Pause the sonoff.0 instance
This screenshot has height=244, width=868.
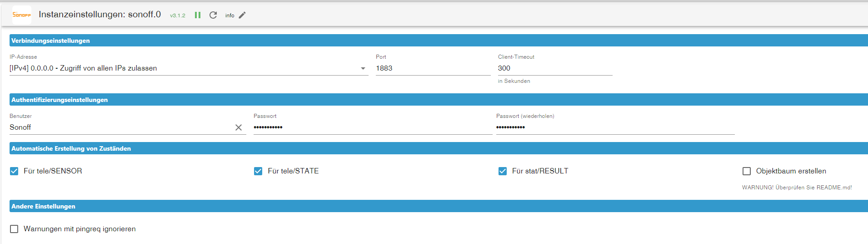(198, 15)
